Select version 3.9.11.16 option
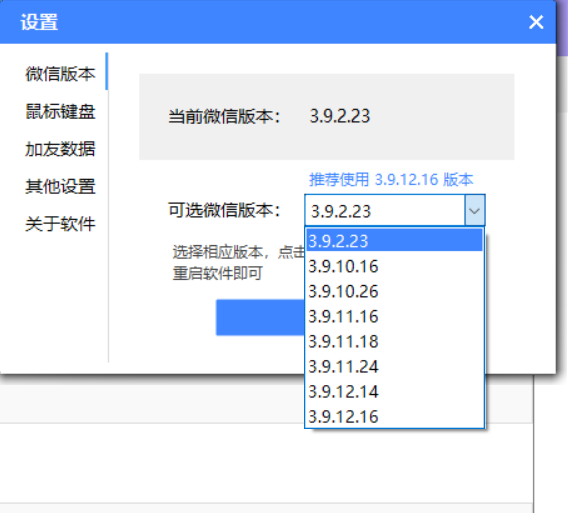568x513 pixels. pyautogui.click(x=394, y=316)
